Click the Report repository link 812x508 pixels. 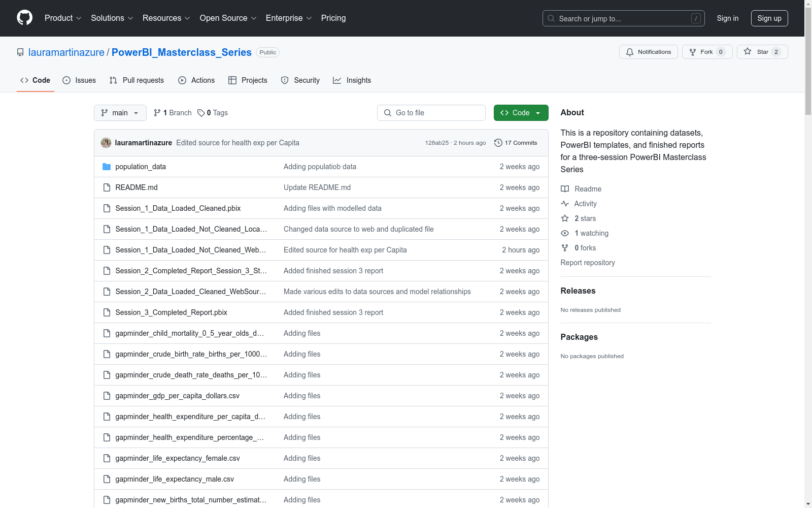pyautogui.click(x=588, y=263)
